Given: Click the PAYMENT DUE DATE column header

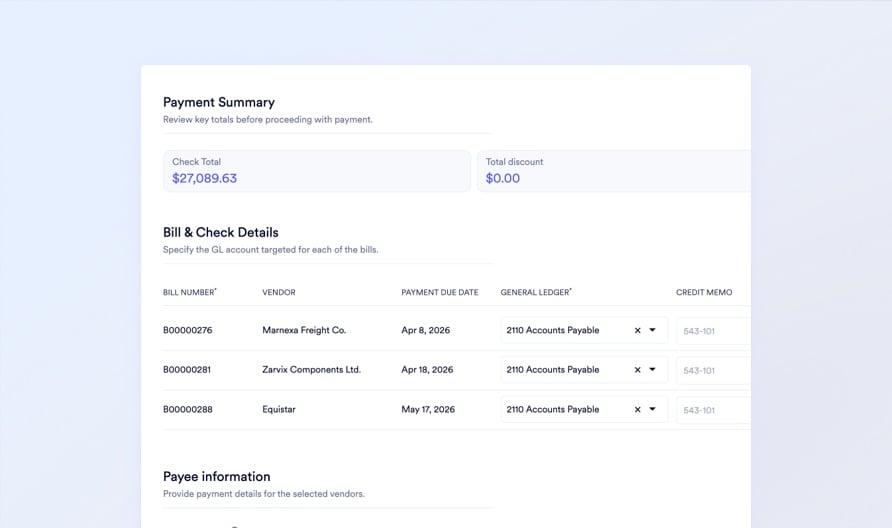Looking at the screenshot, I should (440, 292).
